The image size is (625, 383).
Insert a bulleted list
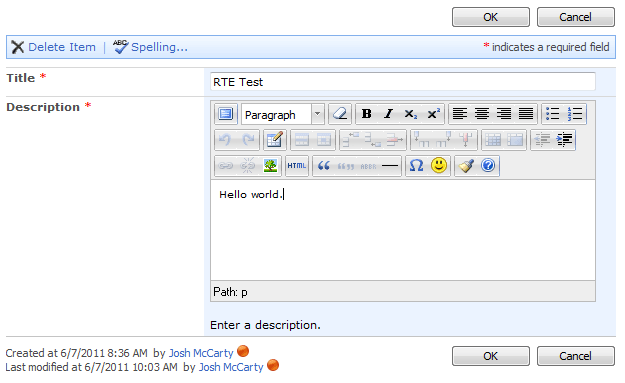coord(553,114)
